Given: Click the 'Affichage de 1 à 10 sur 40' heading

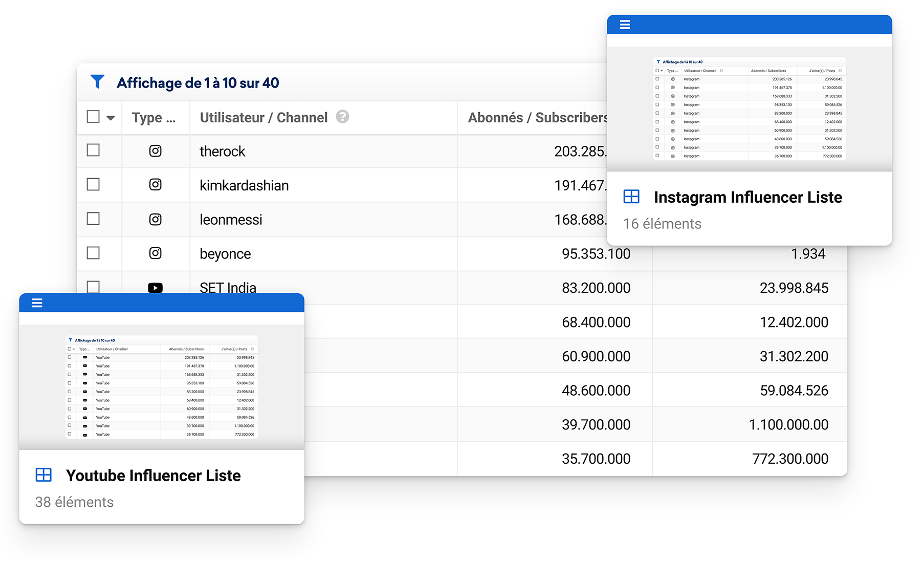Looking at the screenshot, I should click(198, 83).
